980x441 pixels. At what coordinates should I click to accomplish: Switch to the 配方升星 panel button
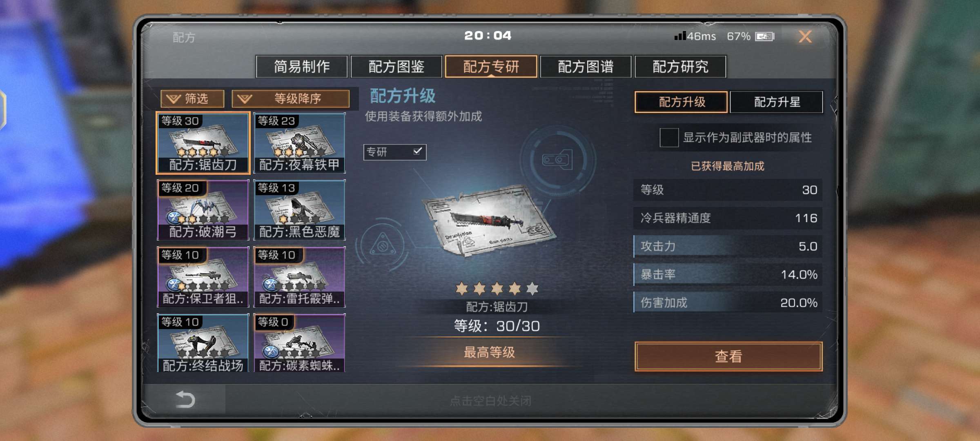[776, 102]
